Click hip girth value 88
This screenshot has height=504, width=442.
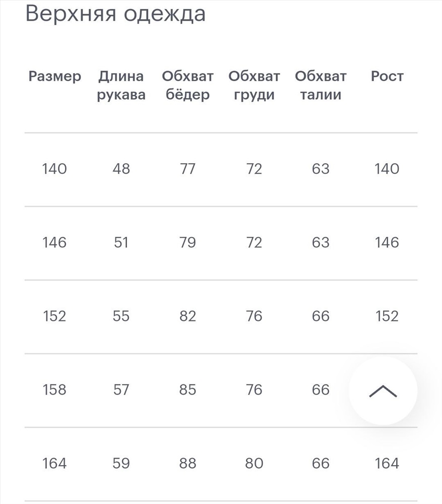pos(187,463)
